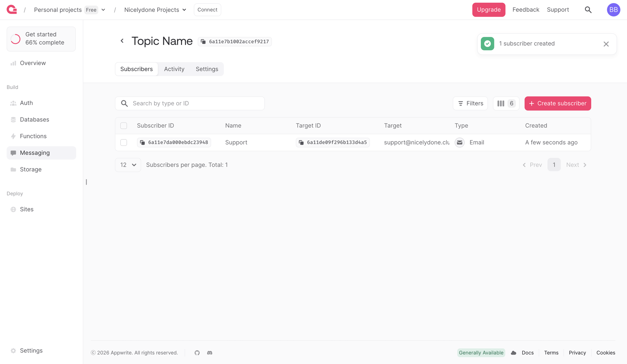The image size is (627, 364).
Task: Open the Get started progress card
Action: click(x=41, y=39)
